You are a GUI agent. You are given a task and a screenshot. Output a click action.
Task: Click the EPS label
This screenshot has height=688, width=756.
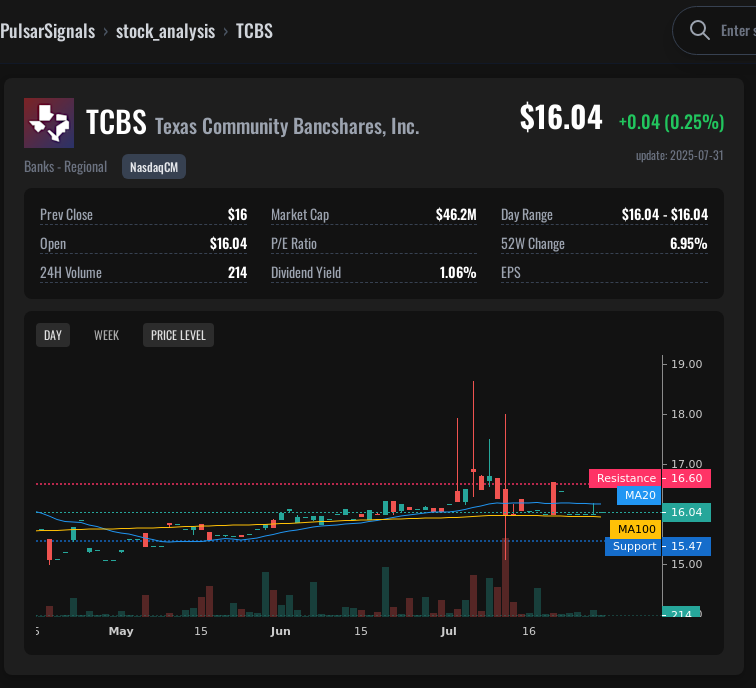pyautogui.click(x=511, y=272)
